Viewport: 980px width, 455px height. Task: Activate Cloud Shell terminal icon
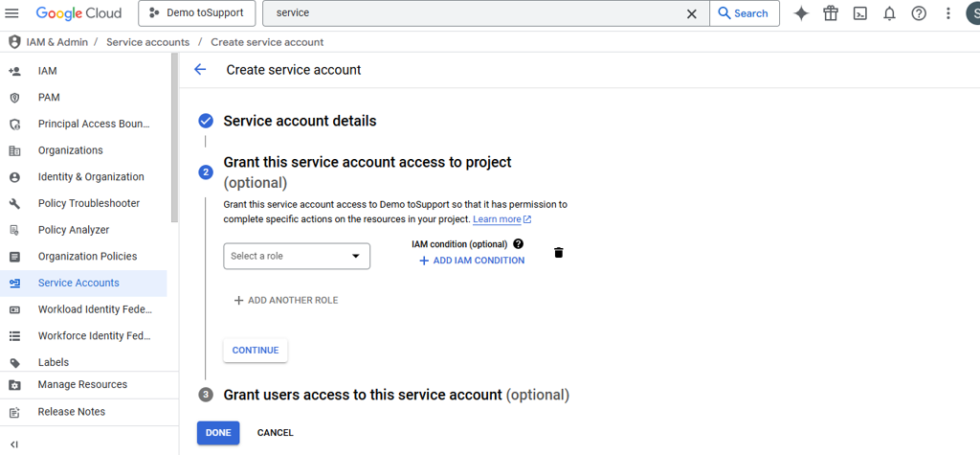pos(860,13)
